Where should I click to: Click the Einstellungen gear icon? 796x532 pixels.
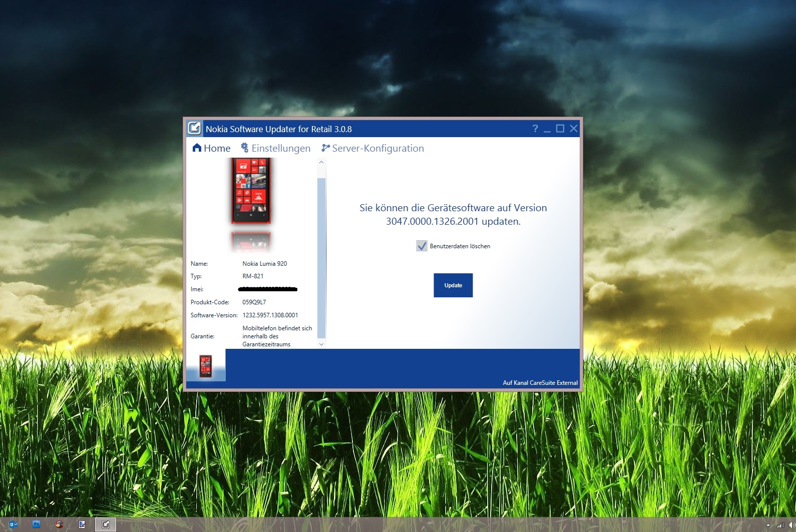click(245, 148)
